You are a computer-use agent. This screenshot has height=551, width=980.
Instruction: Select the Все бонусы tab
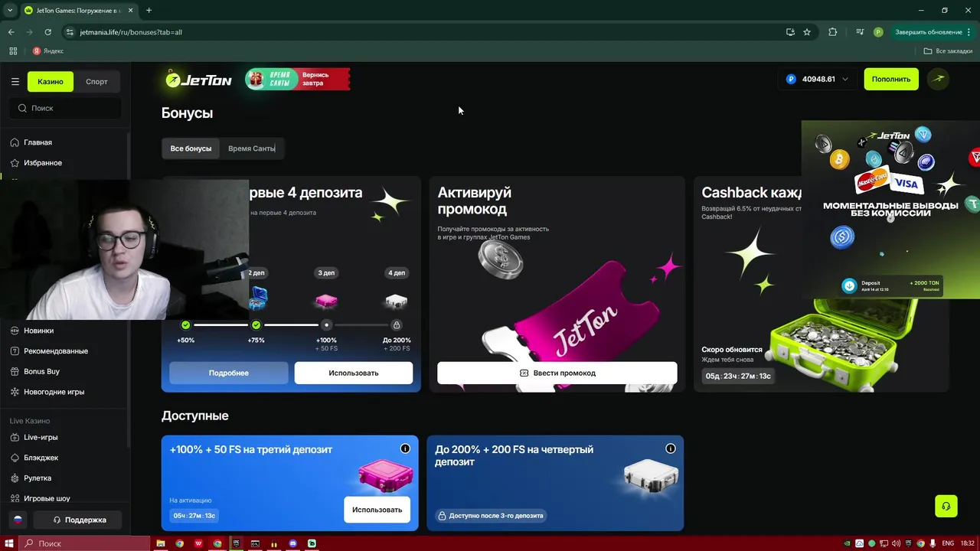pyautogui.click(x=191, y=148)
